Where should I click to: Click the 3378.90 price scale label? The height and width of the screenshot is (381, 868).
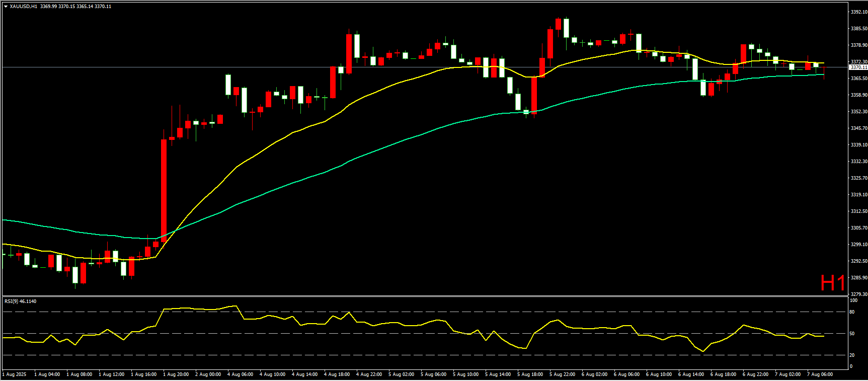pos(859,45)
